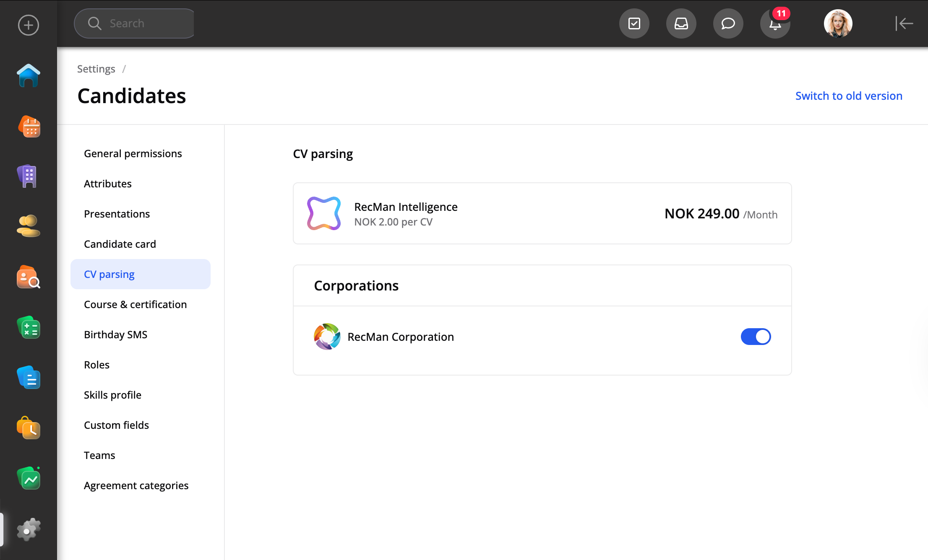Click the plus add-new icon
The width and height of the screenshot is (928, 560).
(x=29, y=25)
